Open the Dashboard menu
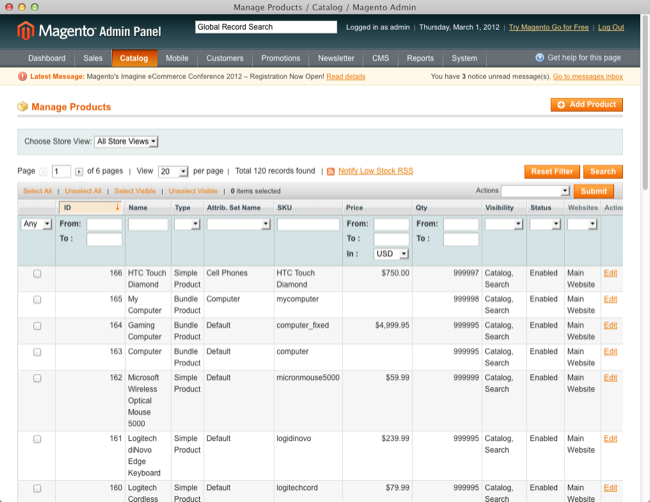This screenshot has height=502, width=650. point(47,58)
